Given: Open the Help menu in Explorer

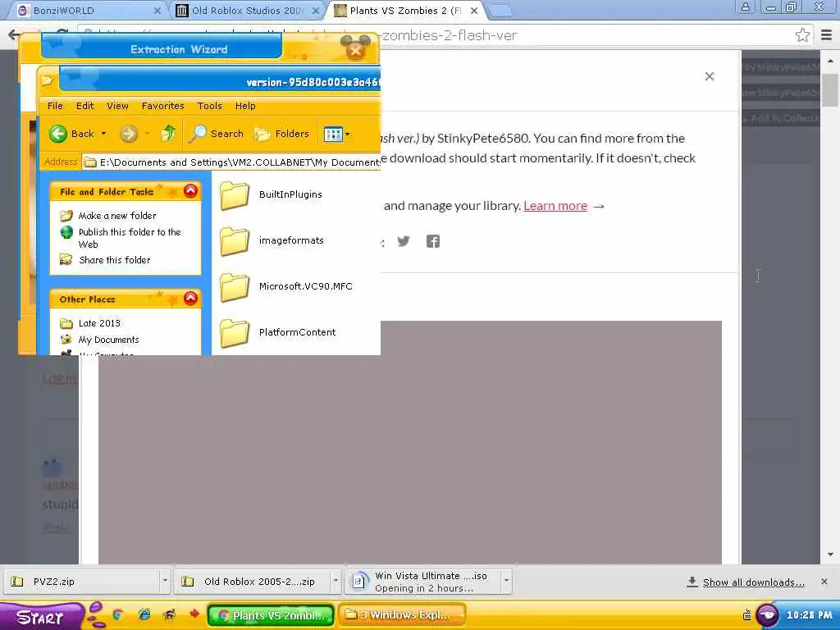Looking at the screenshot, I should tap(245, 106).
